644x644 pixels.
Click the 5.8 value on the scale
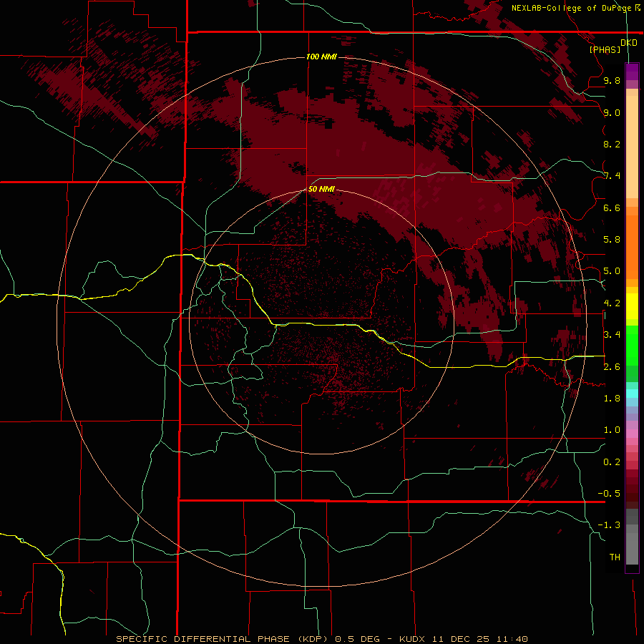[x=612, y=240]
